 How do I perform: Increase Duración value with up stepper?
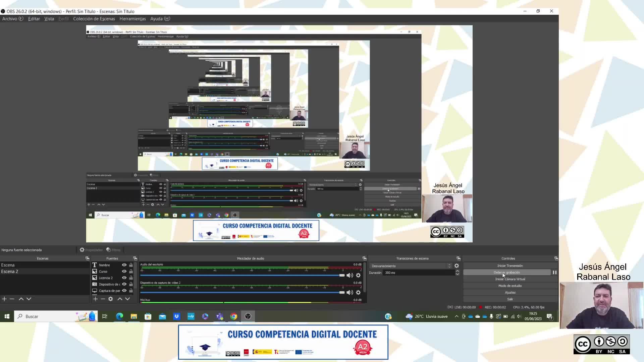[x=457, y=271]
